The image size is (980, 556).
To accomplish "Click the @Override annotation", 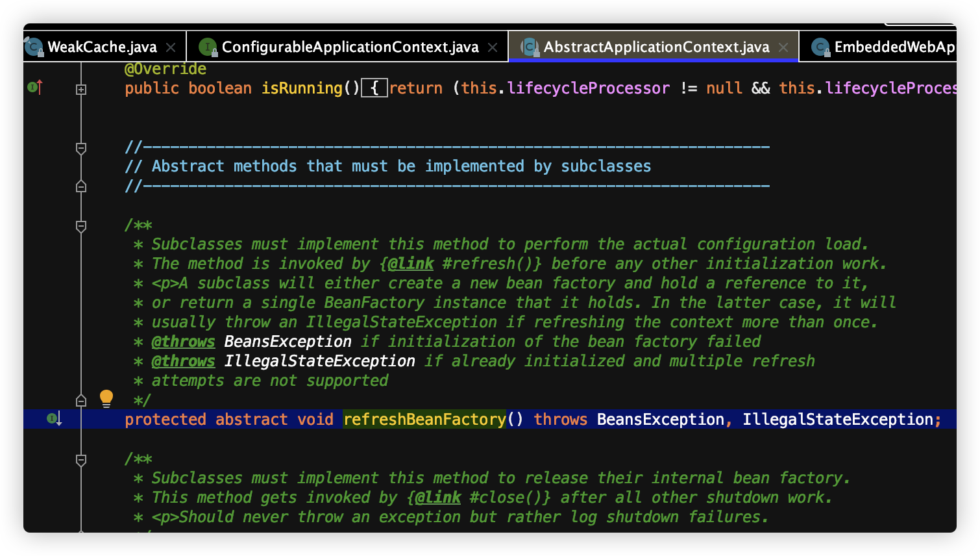I will point(165,69).
